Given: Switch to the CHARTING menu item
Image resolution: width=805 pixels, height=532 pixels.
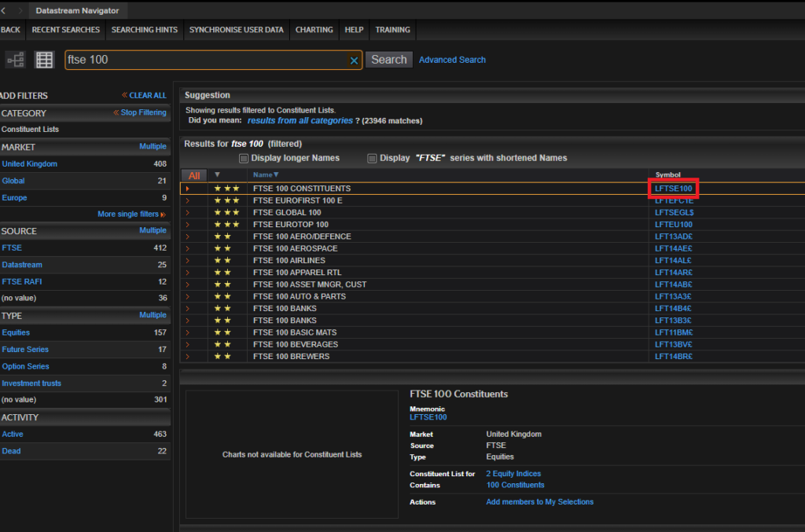Looking at the screenshot, I should (314, 30).
